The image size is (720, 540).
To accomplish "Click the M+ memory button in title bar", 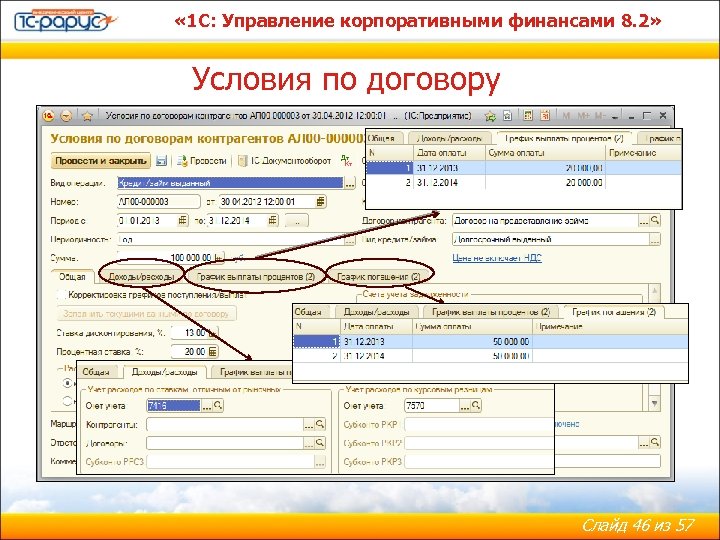I will tap(584, 116).
